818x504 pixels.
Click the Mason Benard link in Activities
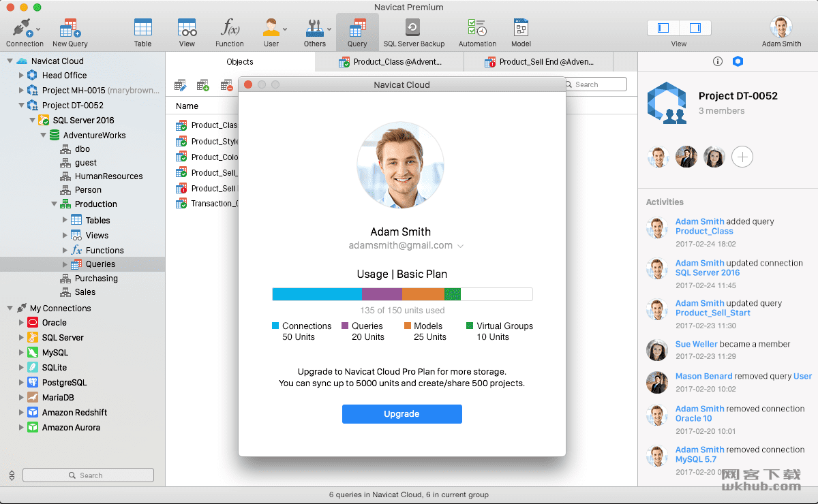704,376
